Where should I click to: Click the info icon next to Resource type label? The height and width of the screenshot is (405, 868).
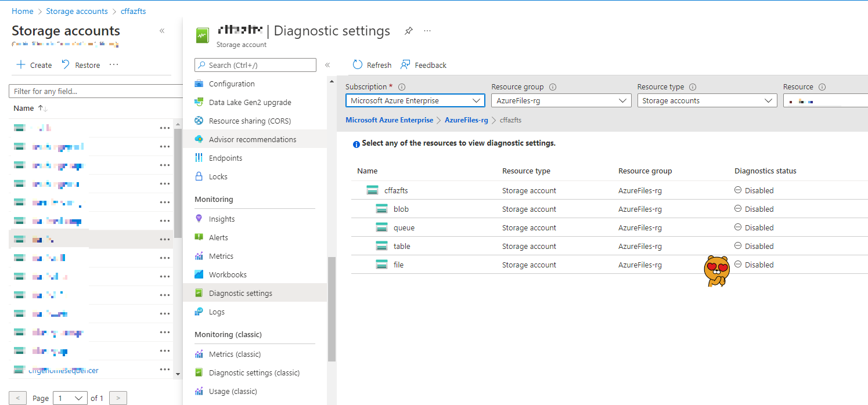(693, 87)
